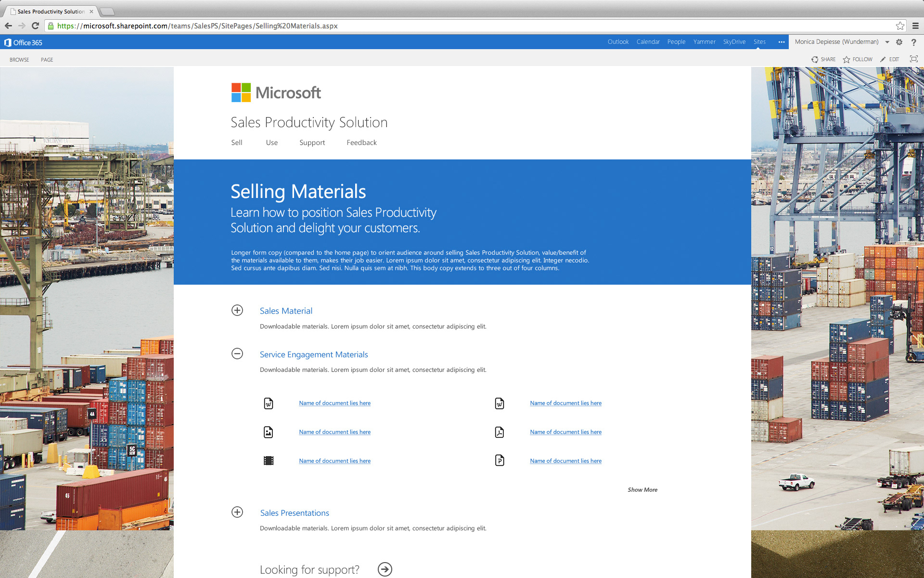
Task: Close the Sales Productivity Solution browser tab
Action: click(91, 12)
